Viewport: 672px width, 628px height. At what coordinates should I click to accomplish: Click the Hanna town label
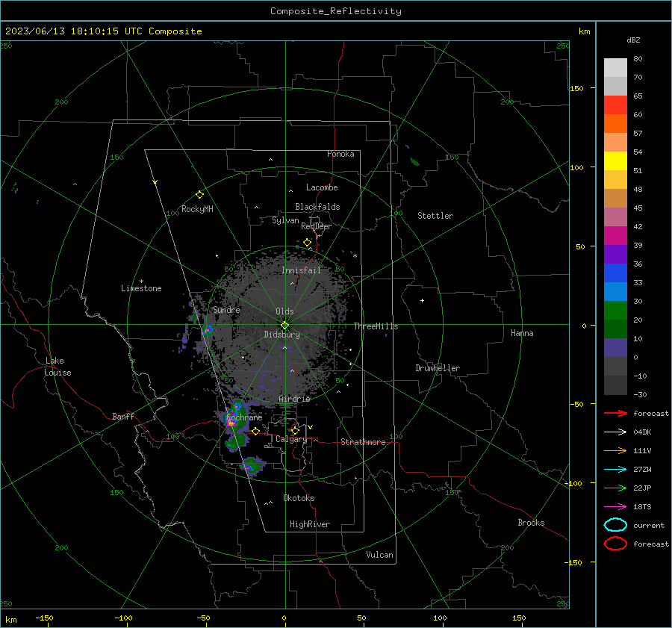tap(522, 333)
